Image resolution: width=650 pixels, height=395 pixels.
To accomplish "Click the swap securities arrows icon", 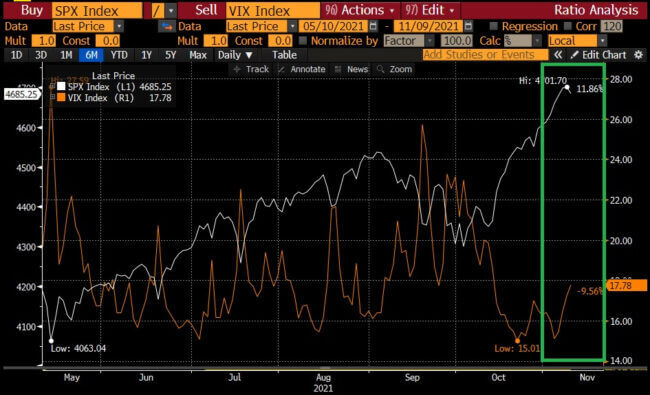I will coord(167,27).
